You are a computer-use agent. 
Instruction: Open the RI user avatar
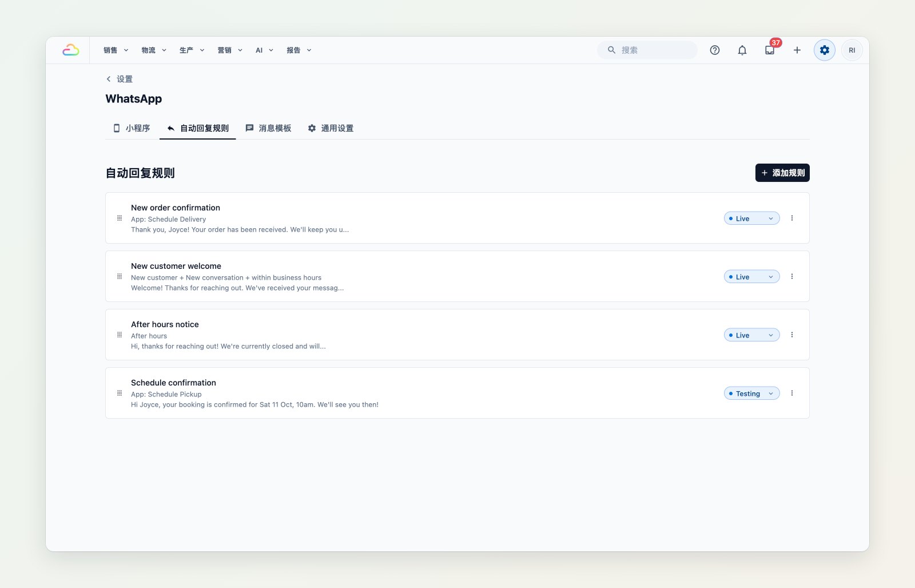click(852, 50)
